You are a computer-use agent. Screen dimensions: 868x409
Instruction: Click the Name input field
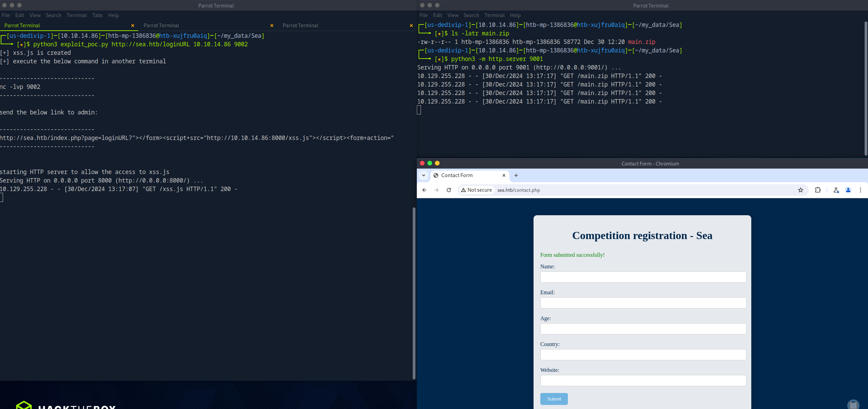(x=643, y=277)
